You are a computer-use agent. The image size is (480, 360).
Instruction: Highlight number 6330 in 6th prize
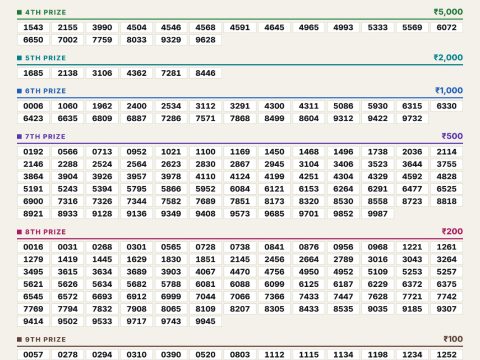coord(447,106)
